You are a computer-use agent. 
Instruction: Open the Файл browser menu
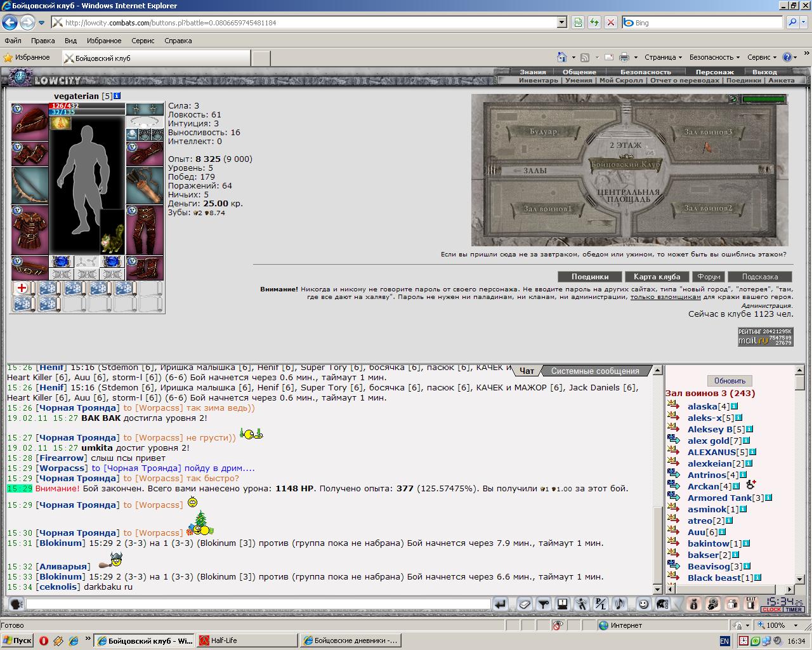click(x=13, y=41)
